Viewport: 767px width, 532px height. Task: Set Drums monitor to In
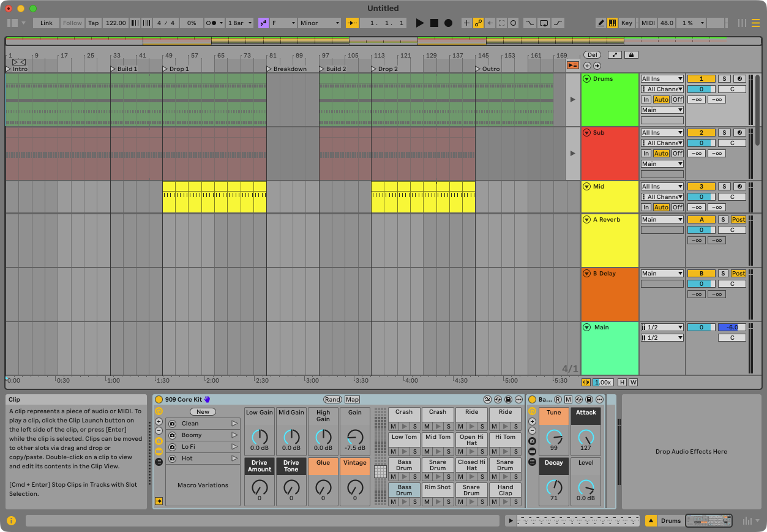pos(646,100)
